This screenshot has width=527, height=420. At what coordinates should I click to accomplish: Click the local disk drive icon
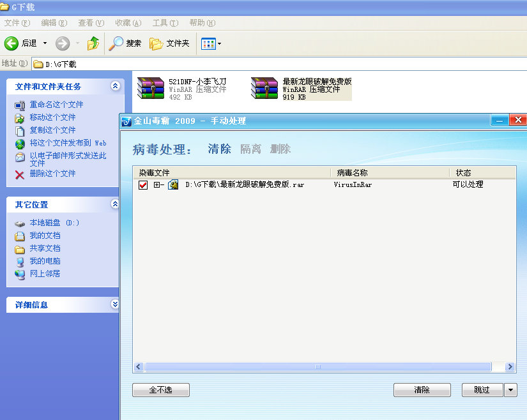click(x=20, y=223)
